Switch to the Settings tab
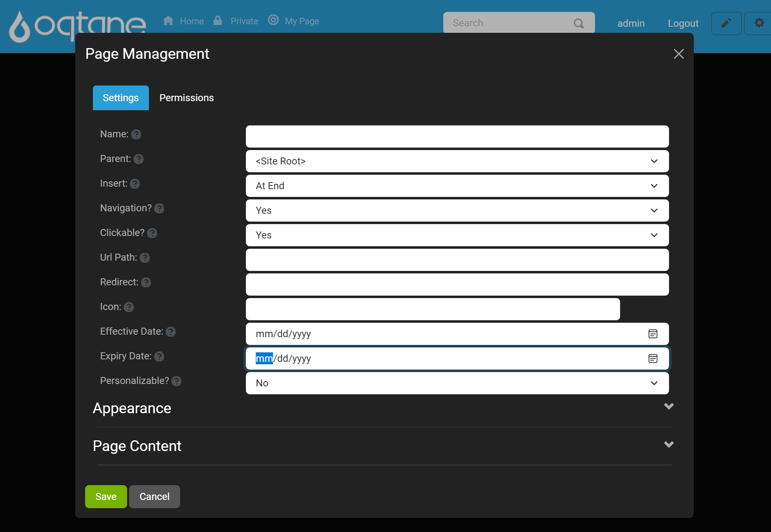Viewport: 771px width, 532px height. (121, 98)
